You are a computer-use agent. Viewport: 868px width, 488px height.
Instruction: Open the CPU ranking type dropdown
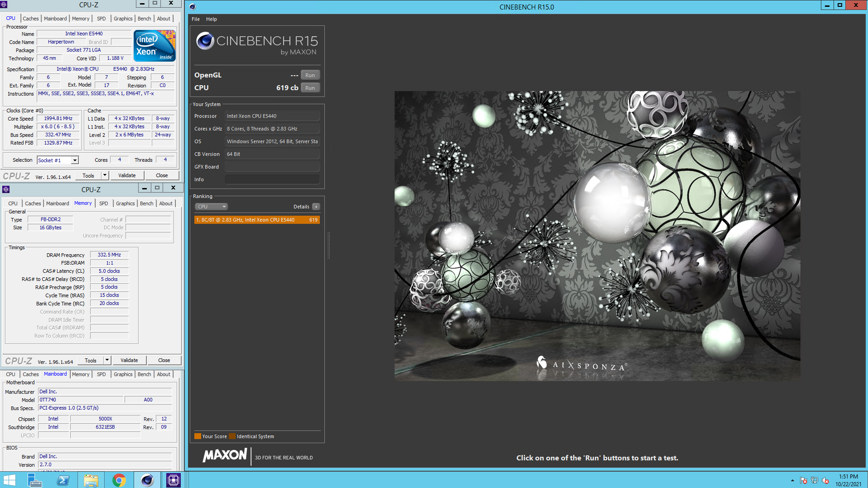212,207
